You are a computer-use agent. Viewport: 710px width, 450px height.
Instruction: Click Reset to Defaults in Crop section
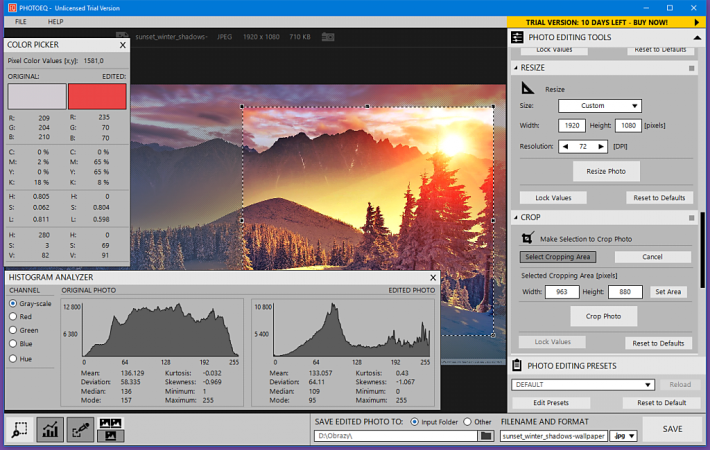658,343
